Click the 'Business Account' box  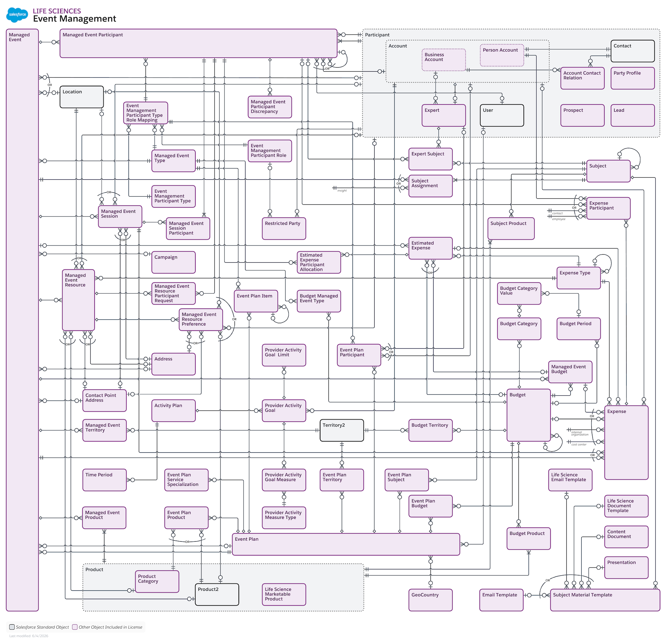point(444,60)
